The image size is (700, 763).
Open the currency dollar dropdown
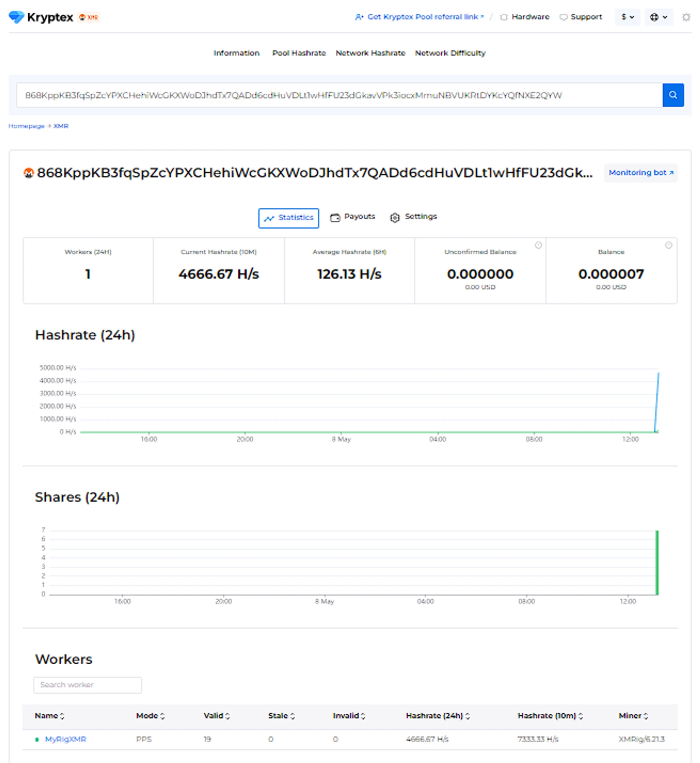point(627,17)
